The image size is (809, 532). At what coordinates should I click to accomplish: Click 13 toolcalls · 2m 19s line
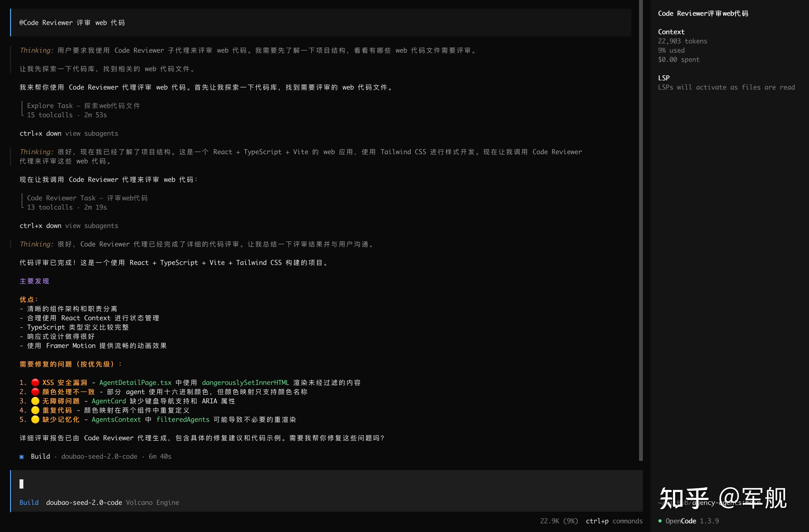click(x=67, y=207)
